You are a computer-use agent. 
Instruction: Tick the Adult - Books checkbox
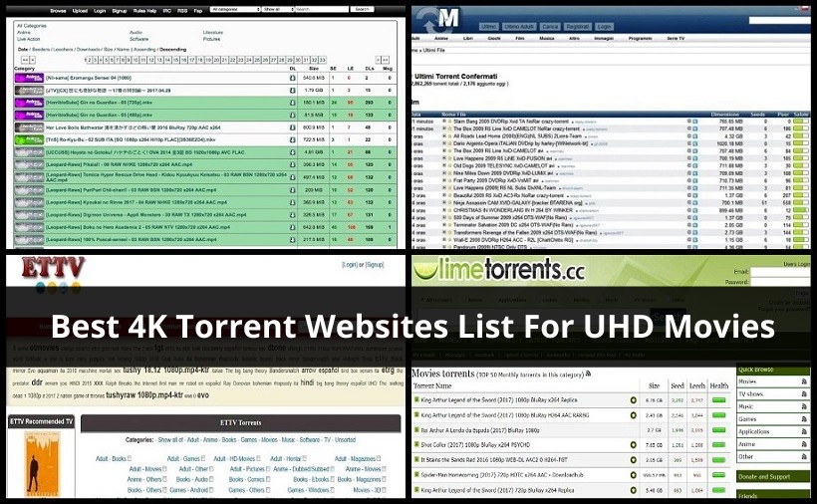[x=130, y=459]
